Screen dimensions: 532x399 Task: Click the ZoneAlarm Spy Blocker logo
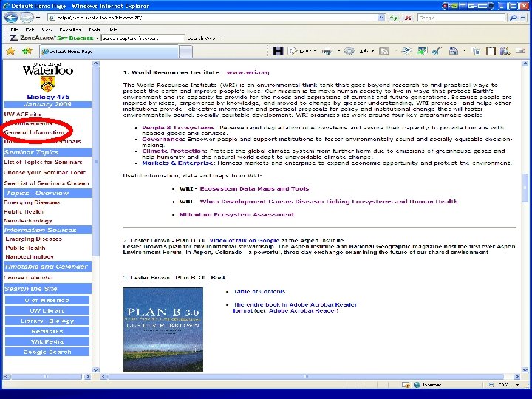pos(52,38)
